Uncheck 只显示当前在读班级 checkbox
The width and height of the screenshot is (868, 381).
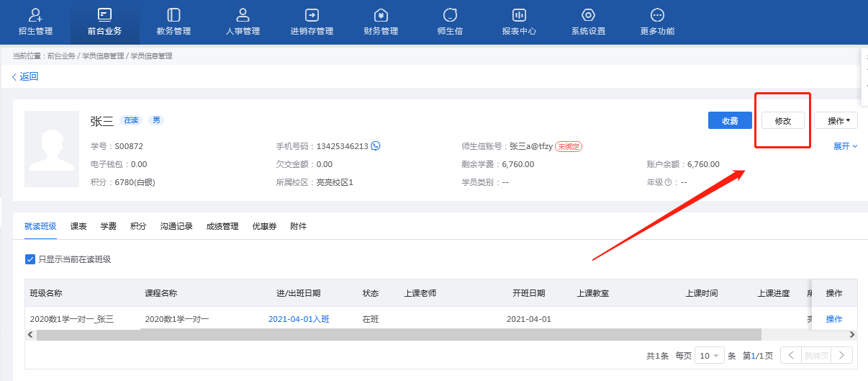30,259
